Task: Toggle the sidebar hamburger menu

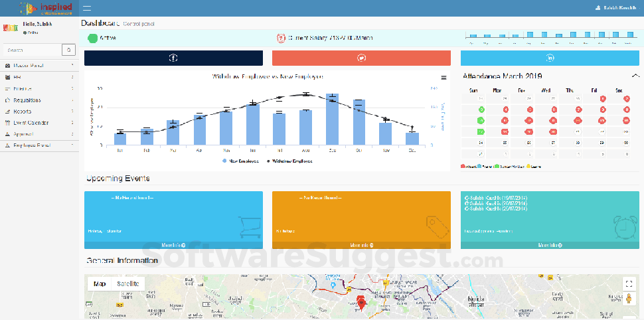Action: point(87,8)
